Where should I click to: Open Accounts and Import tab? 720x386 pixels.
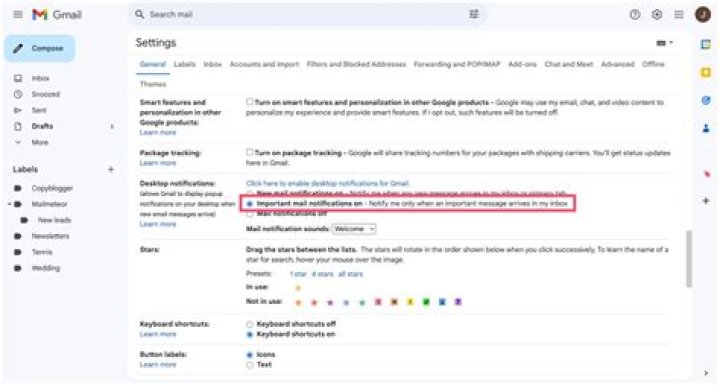(264, 64)
